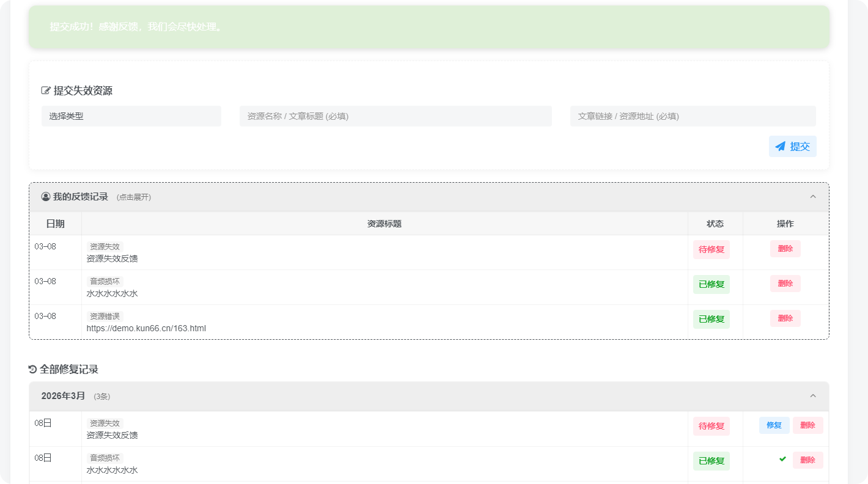Open the https://demo.kun66.cn/163.html link
This screenshot has width=868, height=484.
pyautogui.click(x=146, y=328)
